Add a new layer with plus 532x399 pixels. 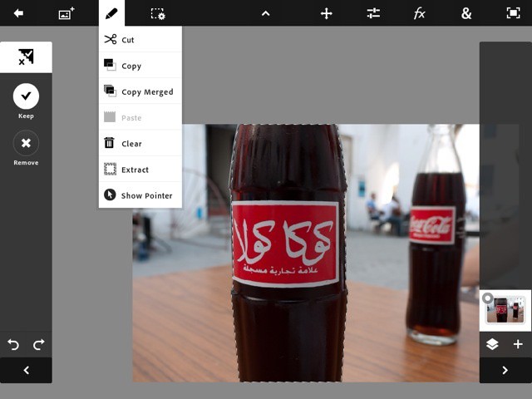[x=518, y=344]
